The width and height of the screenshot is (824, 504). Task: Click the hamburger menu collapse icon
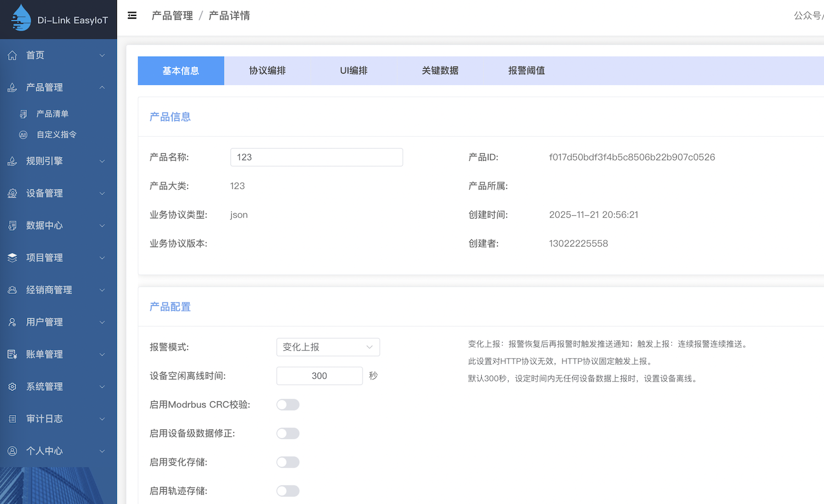(x=132, y=15)
